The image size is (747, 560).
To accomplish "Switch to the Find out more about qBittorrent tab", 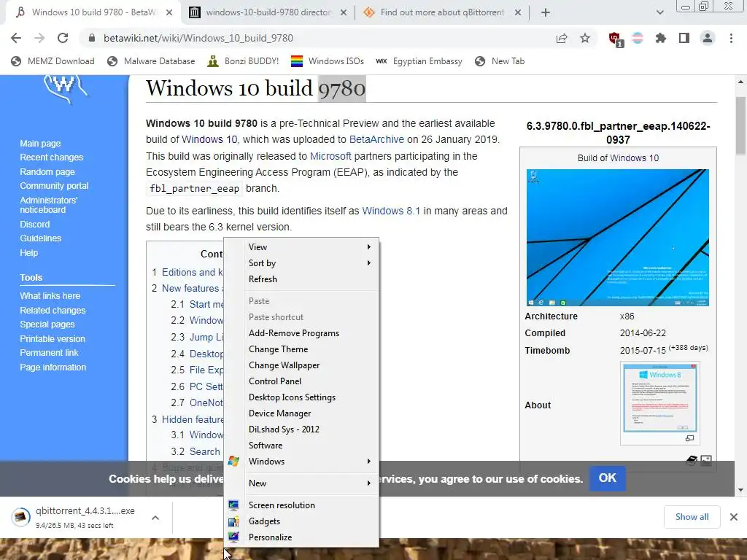I will click(x=441, y=12).
